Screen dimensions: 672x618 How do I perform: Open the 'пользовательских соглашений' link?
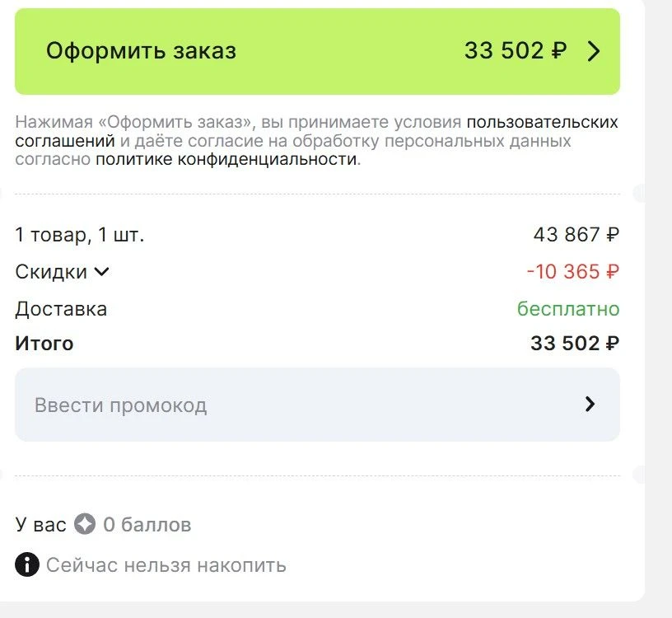point(316,131)
